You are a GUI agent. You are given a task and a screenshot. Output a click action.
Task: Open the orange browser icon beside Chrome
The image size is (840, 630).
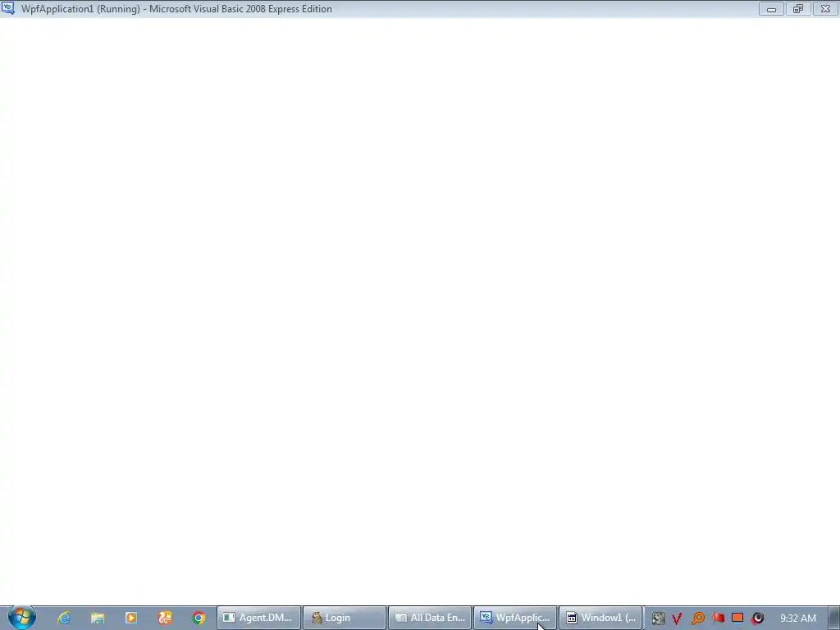pos(165,618)
